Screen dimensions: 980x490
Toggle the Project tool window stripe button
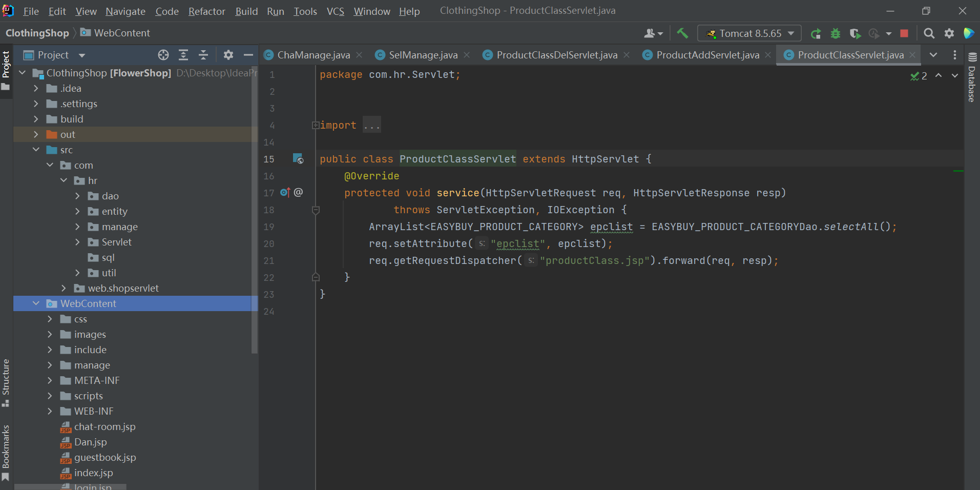[x=6, y=70]
